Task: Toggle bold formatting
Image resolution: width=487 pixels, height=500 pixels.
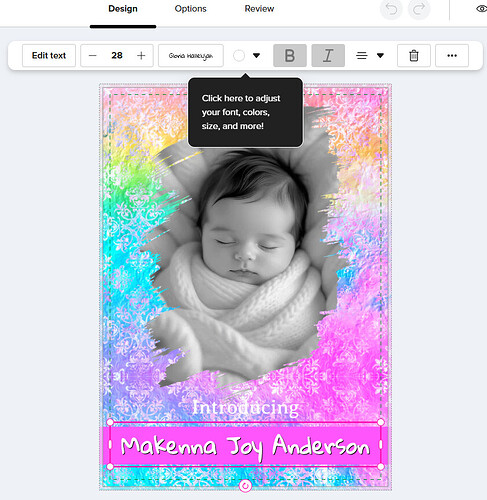Action: [290, 56]
